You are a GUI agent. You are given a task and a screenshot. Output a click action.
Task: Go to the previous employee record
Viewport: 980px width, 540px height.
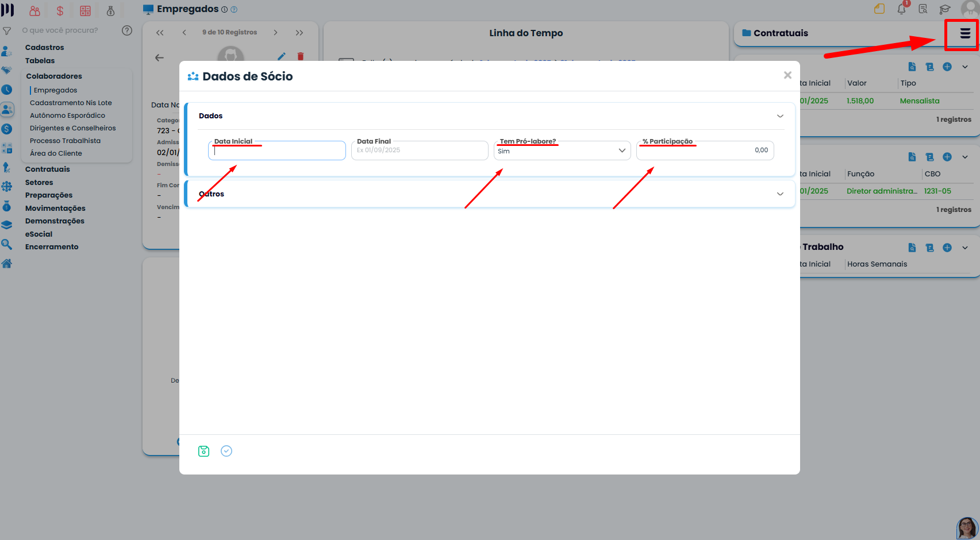point(184,33)
